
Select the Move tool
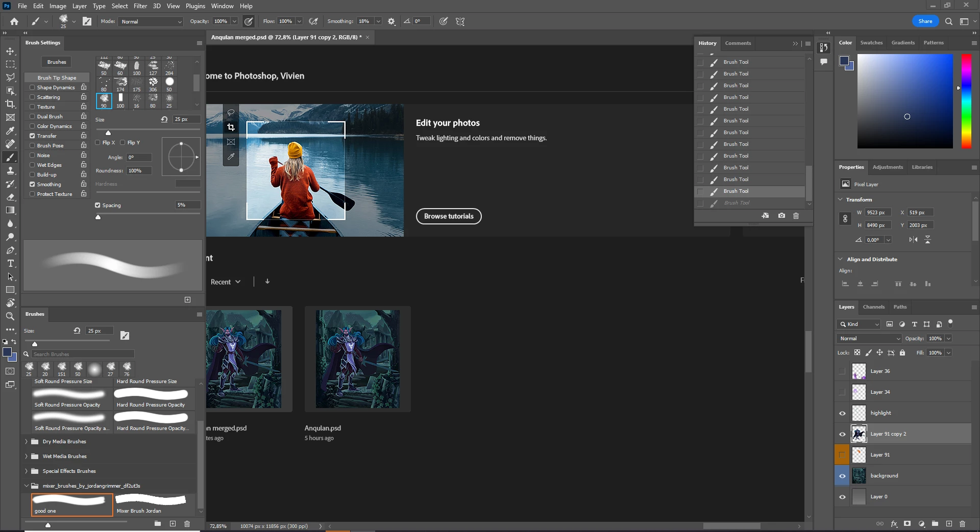(x=10, y=52)
